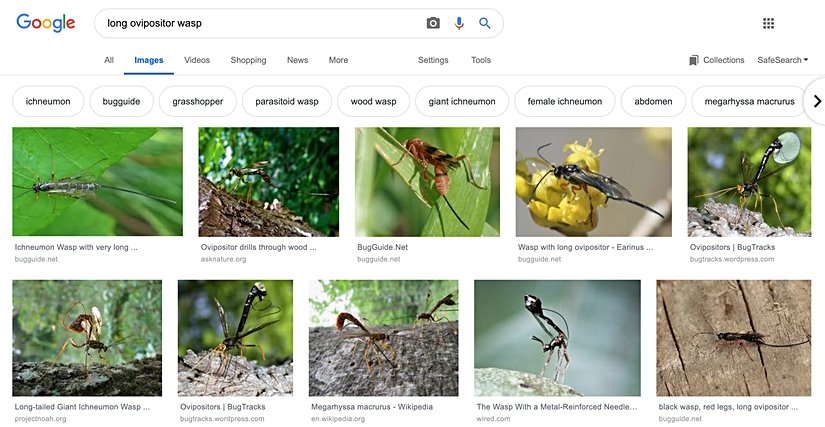Viewport: 825px width, 427px height.
Task: Expand the SafeSearch dropdown
Action: (x=782, y=60)
